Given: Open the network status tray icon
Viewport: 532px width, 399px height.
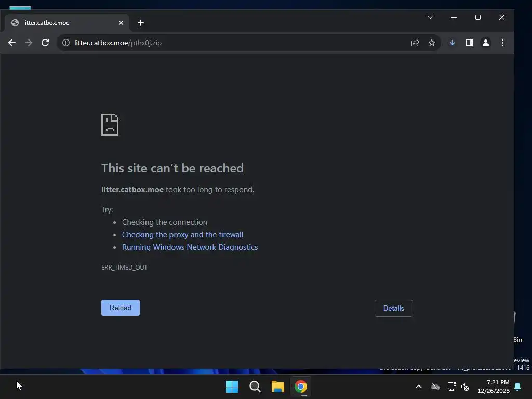Looking at the screenshot, I should click(451, 387).
